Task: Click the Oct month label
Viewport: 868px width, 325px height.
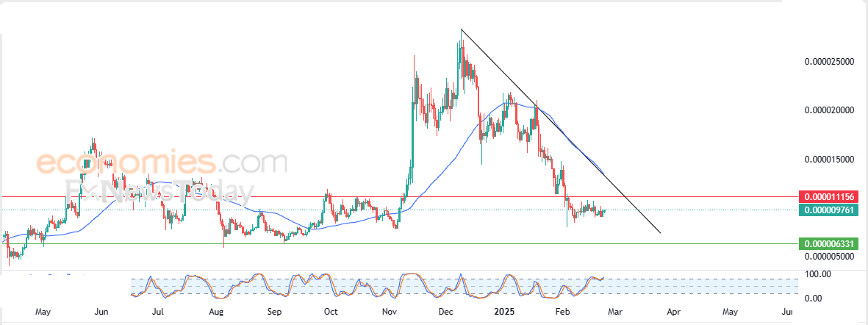Action: pos(331,312)
